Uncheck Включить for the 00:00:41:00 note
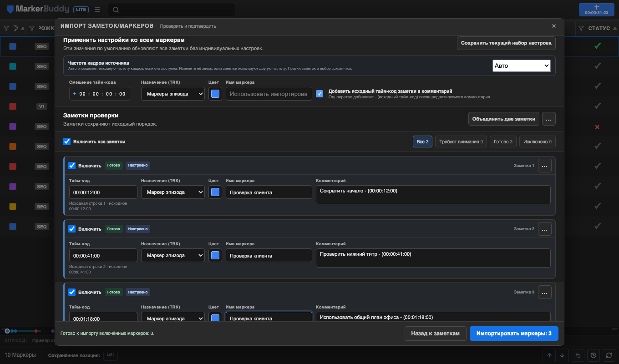This screenshot has width=619, height=364. [72, 229]
